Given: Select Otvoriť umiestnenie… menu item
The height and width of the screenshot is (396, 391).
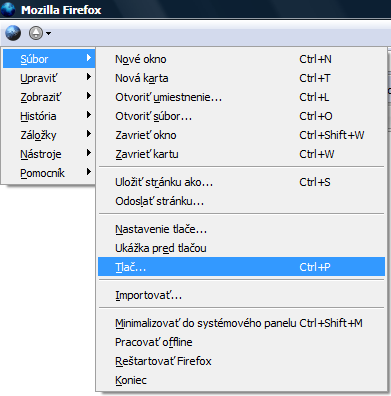Looking at the screenshot, I should click(241, 97).
